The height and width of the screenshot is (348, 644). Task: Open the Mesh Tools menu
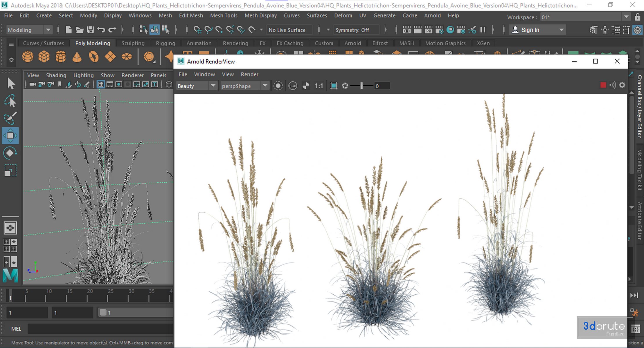(x=224, y=15)
